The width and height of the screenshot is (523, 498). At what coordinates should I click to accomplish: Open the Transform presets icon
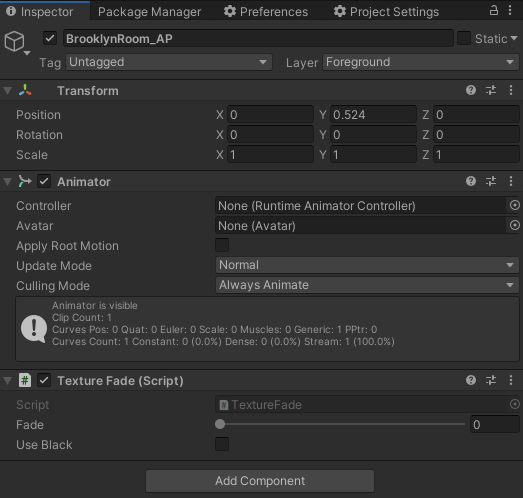click(491, 90)
